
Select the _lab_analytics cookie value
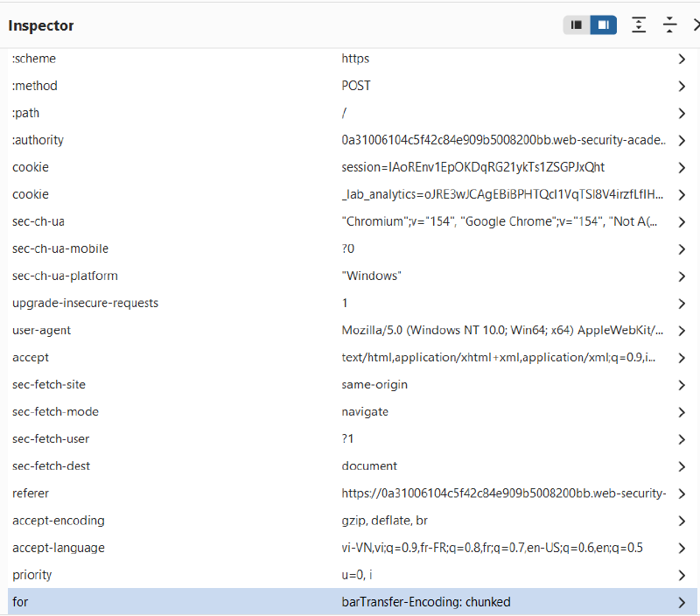click(x=502, y=194)
